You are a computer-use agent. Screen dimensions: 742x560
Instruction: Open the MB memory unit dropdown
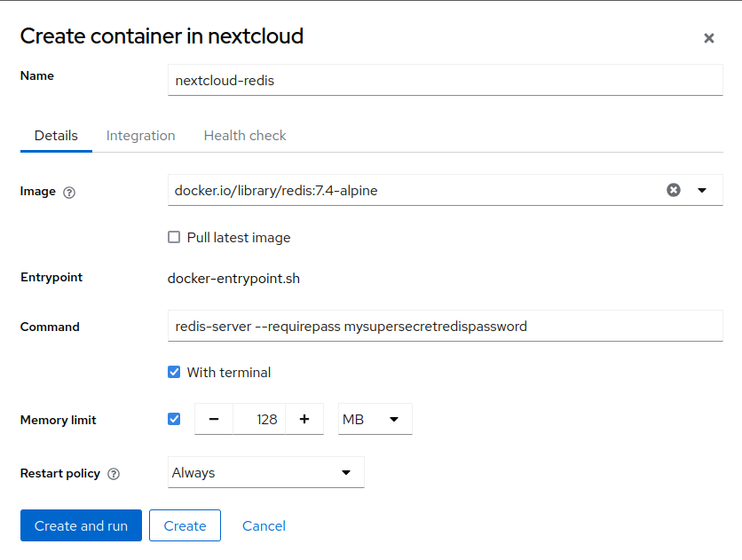click(375, 420)
